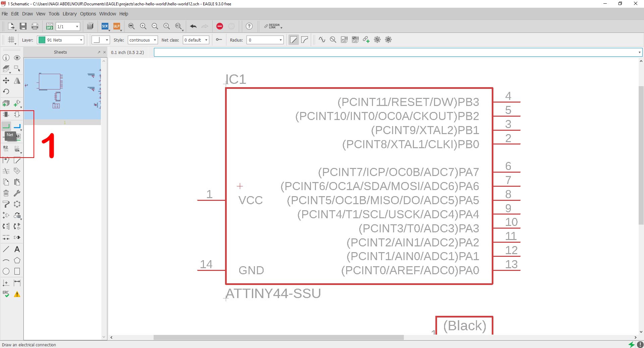Select the Arc tool

tap(6, 260)
